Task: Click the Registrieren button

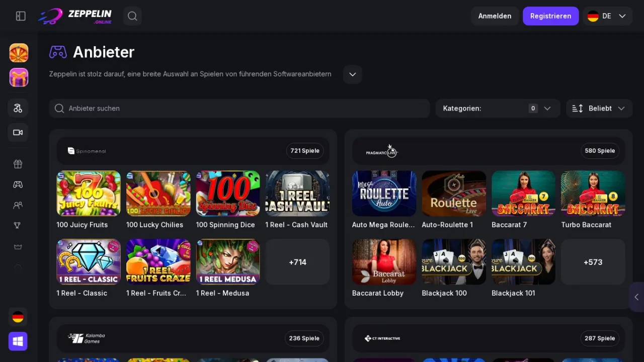Action: coord(550,16)
